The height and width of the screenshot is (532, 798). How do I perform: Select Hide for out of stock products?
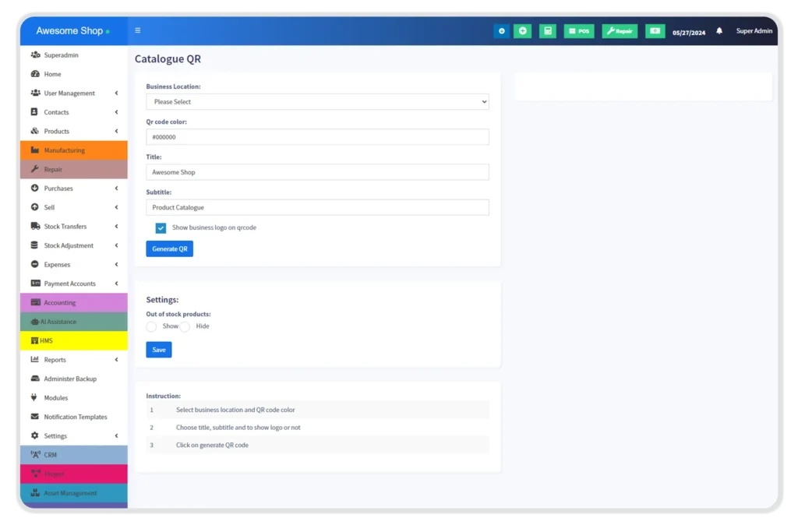[185, 326]
